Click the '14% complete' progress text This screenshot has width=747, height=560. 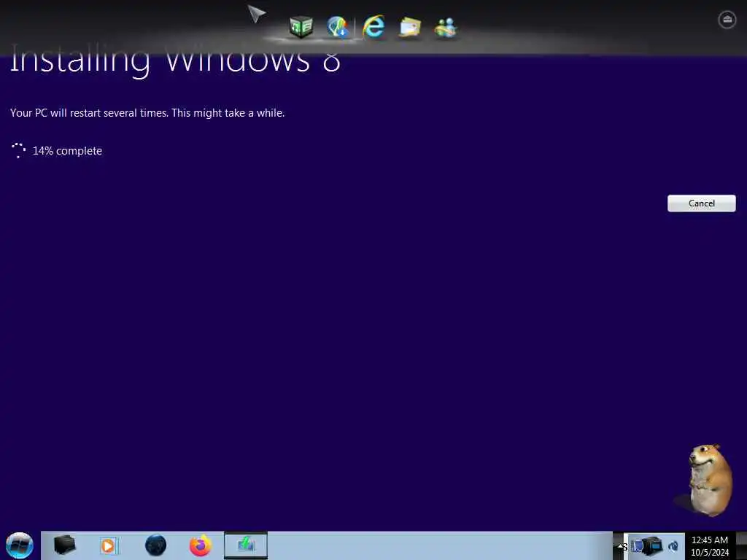point(67,151)
